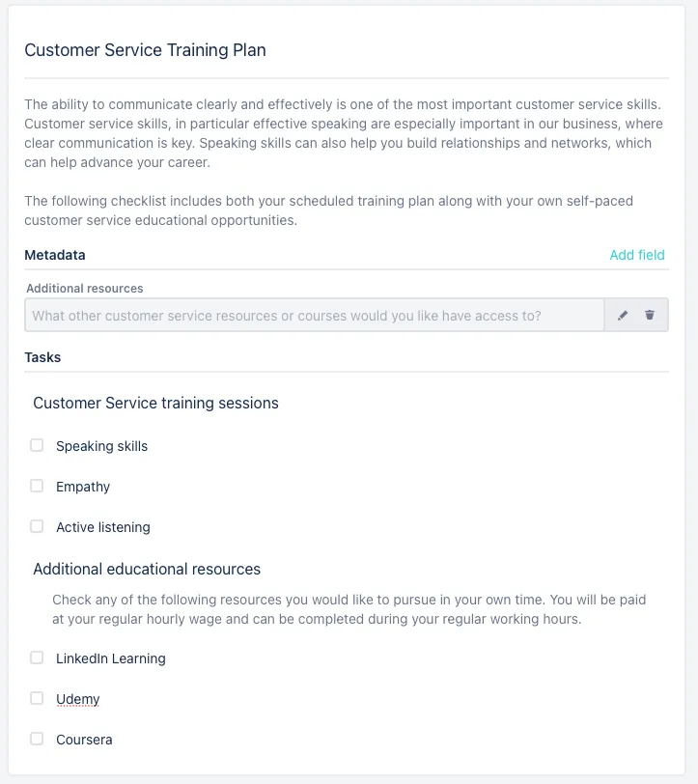Check the LinkedIn Learning checkbox

[x=37, y=658]
